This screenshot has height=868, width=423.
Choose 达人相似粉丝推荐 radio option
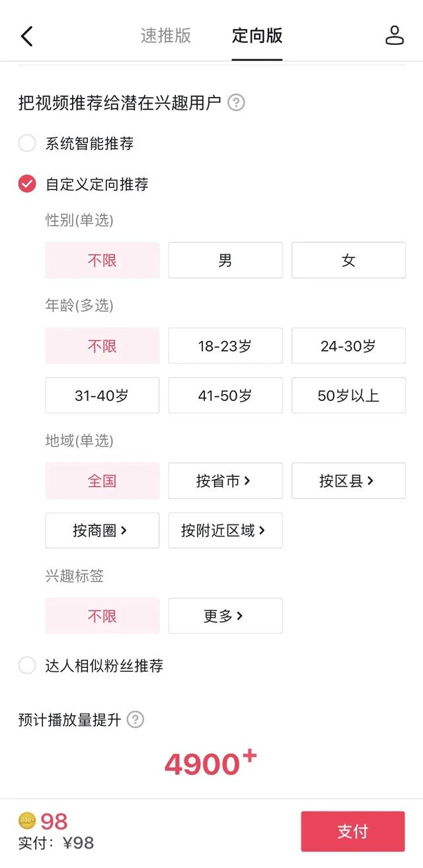pyautogui.click(x=27, y=665)
